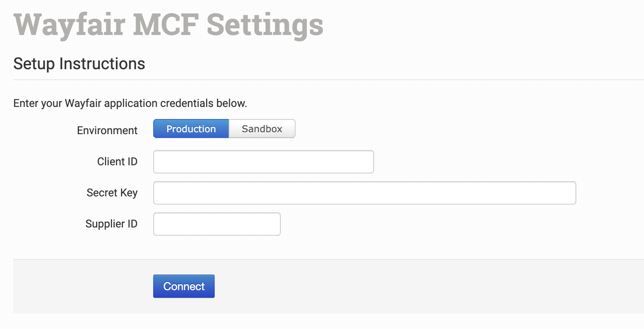
Task: Switch environment to Sandbox
Action: tap(262, 129)
